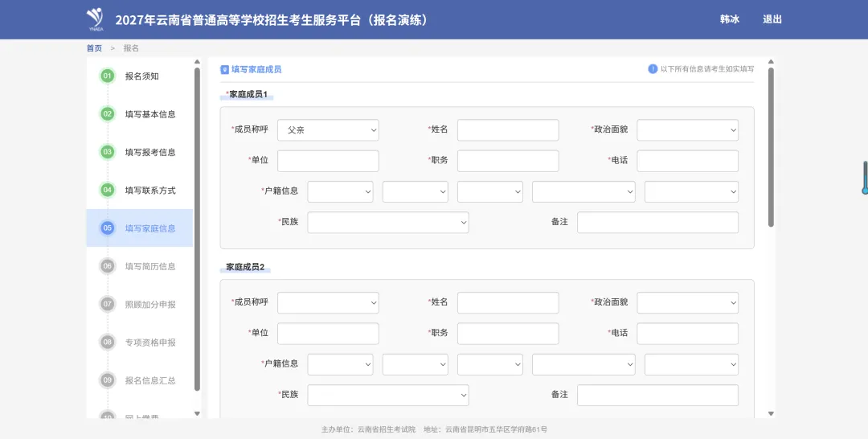Click step 06 circle for 填写简历信息
Viewport: 868px width, 439px height.
[108, 265]
